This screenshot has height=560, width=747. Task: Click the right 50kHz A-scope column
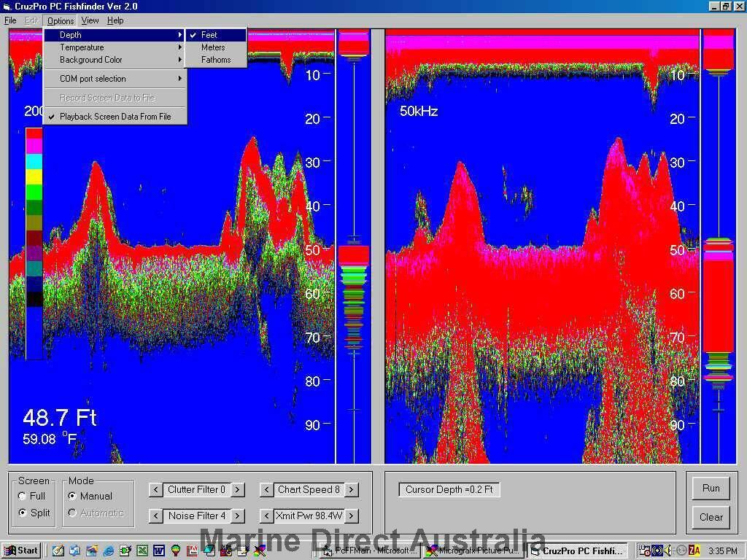719,246
